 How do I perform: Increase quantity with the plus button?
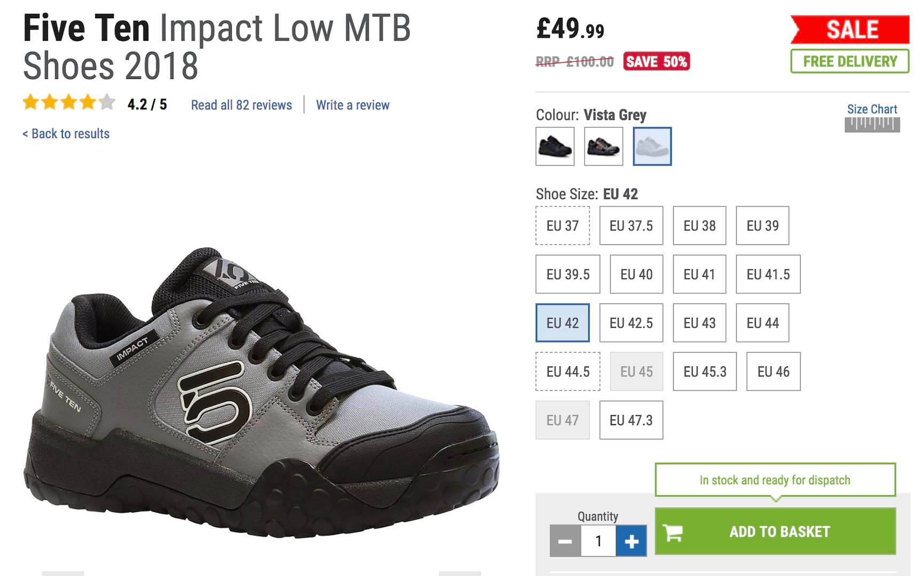coord(631,541)
